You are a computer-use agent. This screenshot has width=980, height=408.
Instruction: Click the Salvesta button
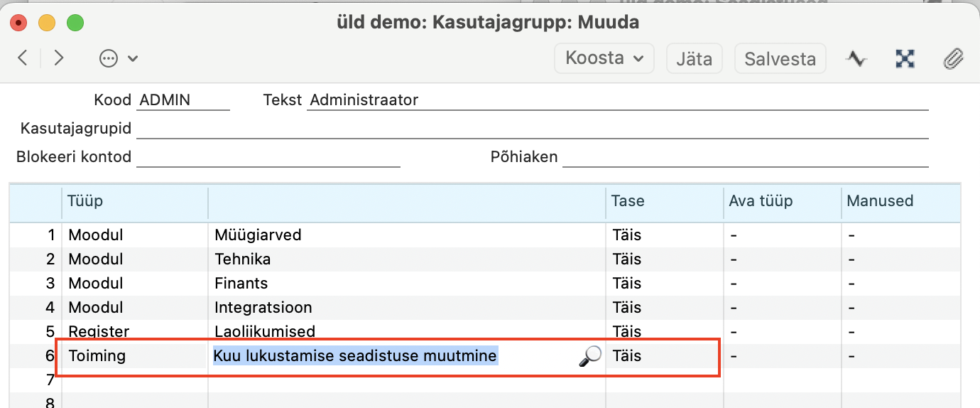tap(780, 58)
